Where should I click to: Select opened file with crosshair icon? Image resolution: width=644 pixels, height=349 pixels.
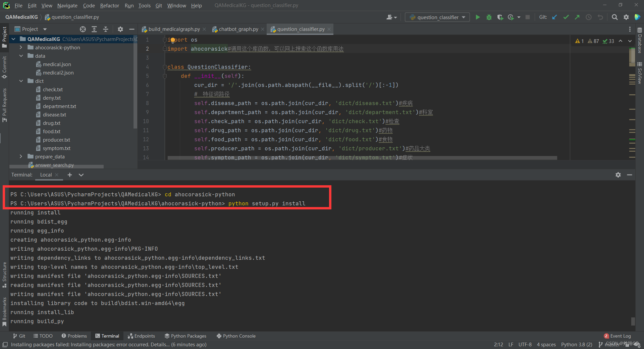coord(83,29)
